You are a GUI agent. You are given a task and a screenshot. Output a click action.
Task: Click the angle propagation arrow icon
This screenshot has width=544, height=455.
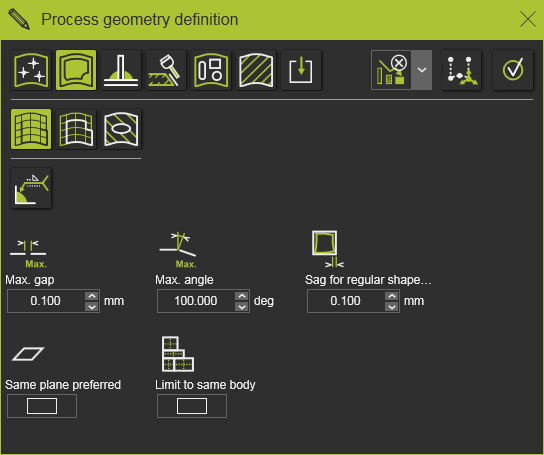pyautogui.click(x=31, y=188)
